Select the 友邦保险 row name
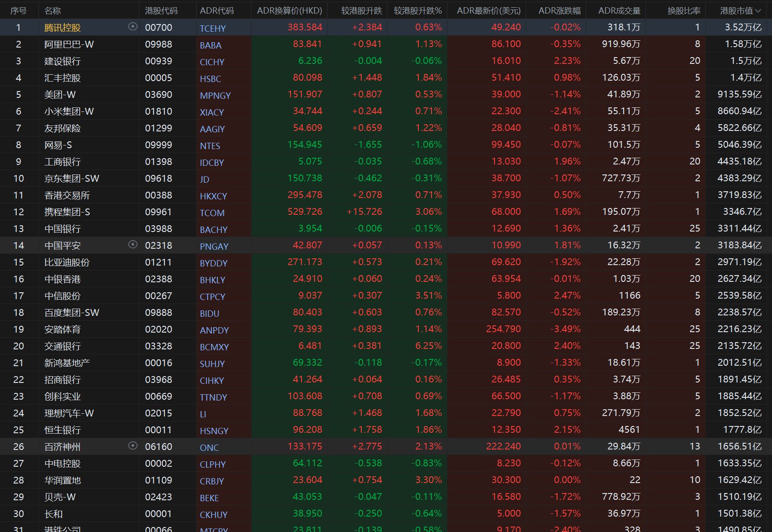 point(63,128)
